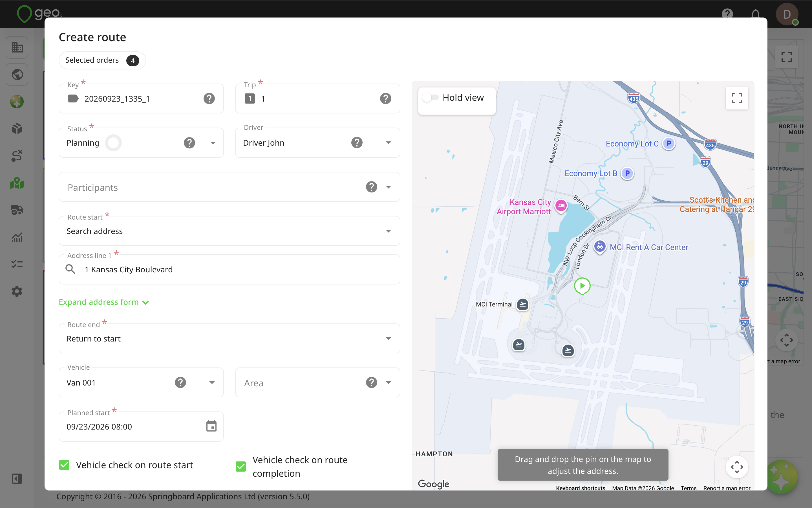Collapse the sidebar panel icon
Screen dimensions: 812x508
(17, 478)
